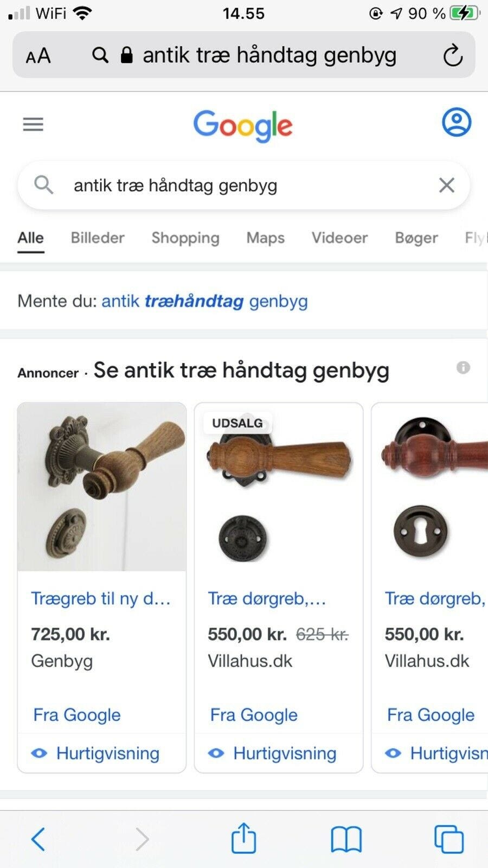Open the Trægreb til ny d… product link
This screenshot has height=868, width=488.
101,598
